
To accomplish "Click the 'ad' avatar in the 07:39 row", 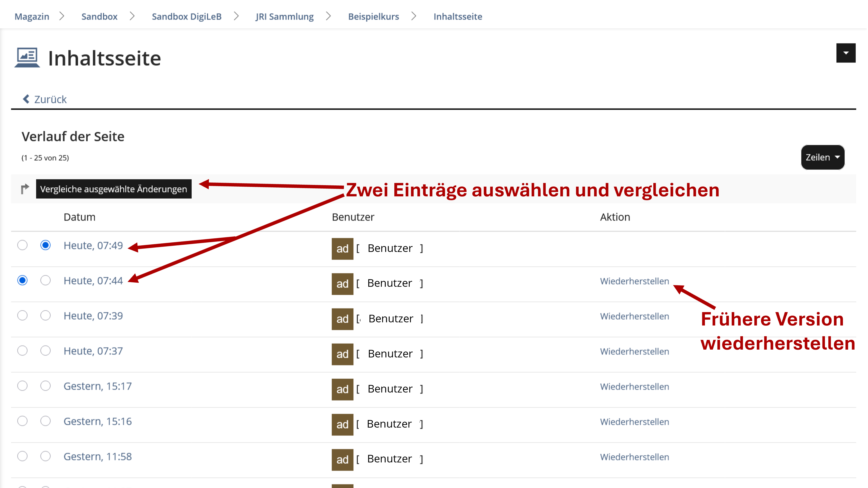I will [x=342, y=319].
